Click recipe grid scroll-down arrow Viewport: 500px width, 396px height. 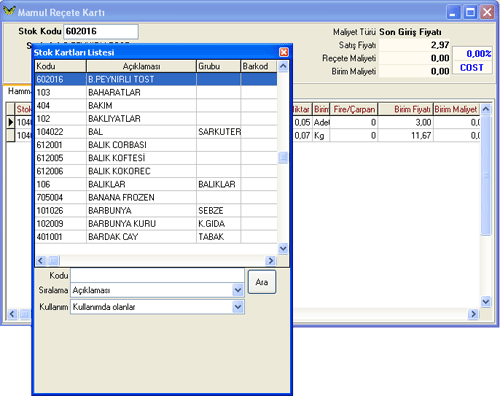click(x=486, y=302)
